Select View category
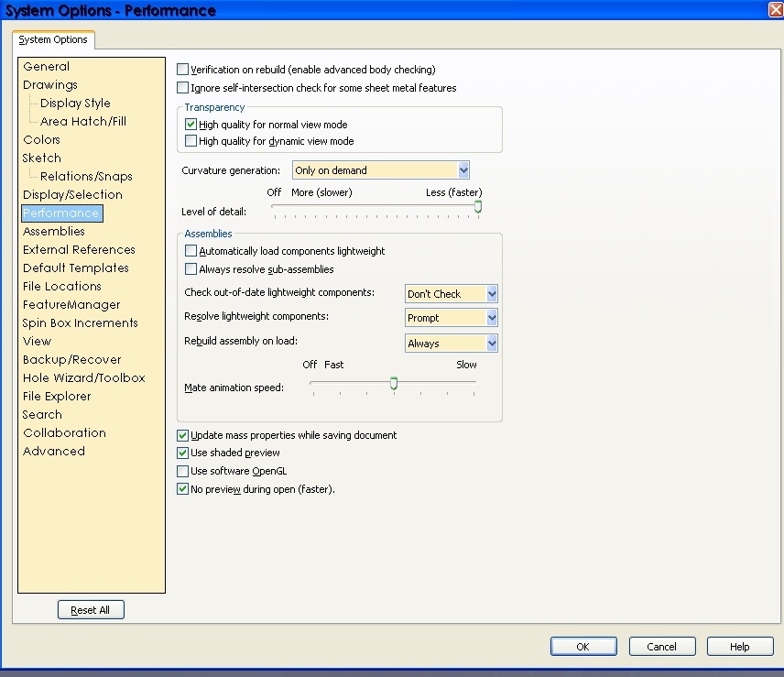The image size is (784, 677). coord(37,342)
